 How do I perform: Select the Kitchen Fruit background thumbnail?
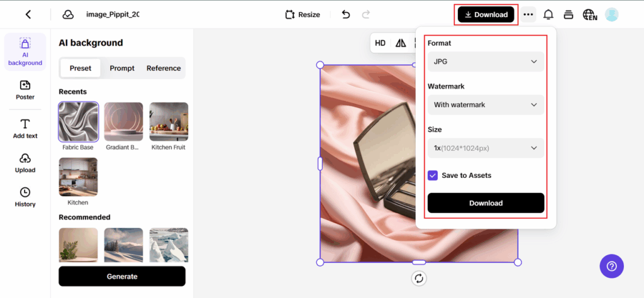[169, 122]
